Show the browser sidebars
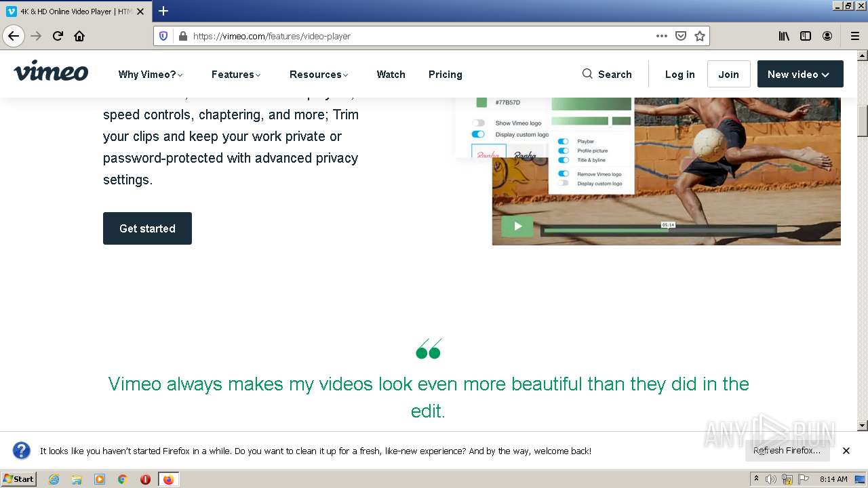The width and height of the screenshot is (868, 488). click(806, 36)
